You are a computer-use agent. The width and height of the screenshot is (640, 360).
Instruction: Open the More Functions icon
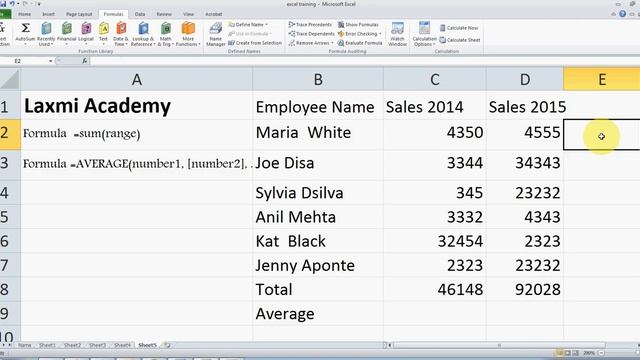tap(188, 29)
